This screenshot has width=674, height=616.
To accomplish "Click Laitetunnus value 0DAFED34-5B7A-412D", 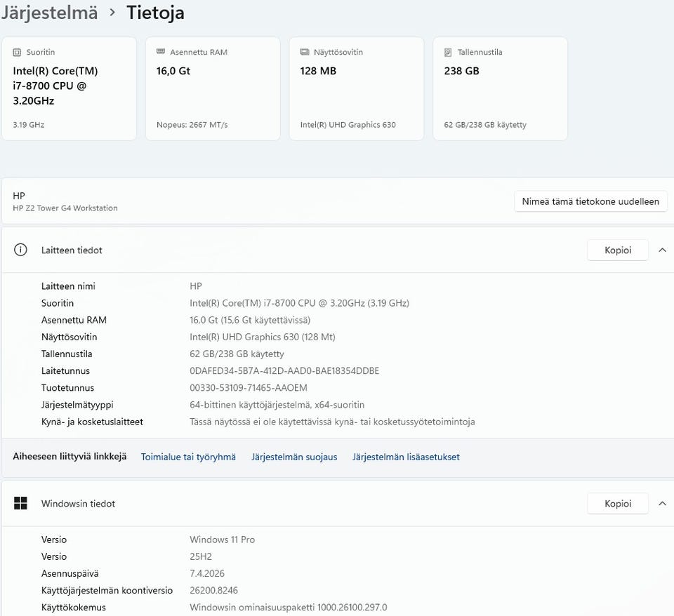I will [x=284, y=370].
